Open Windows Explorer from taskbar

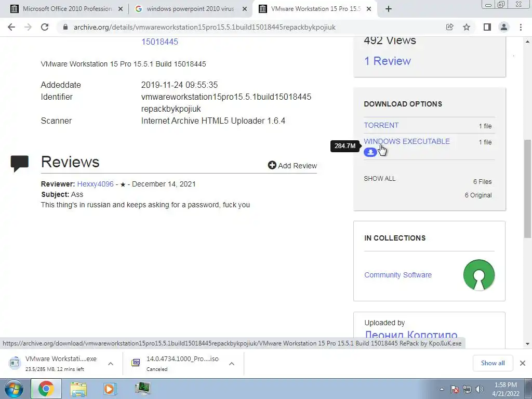pyautogui.click(x=78, y=389)
